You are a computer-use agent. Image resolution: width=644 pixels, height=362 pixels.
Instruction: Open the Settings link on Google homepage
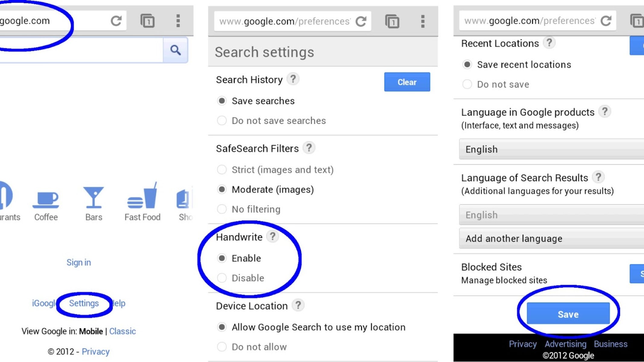84,303
